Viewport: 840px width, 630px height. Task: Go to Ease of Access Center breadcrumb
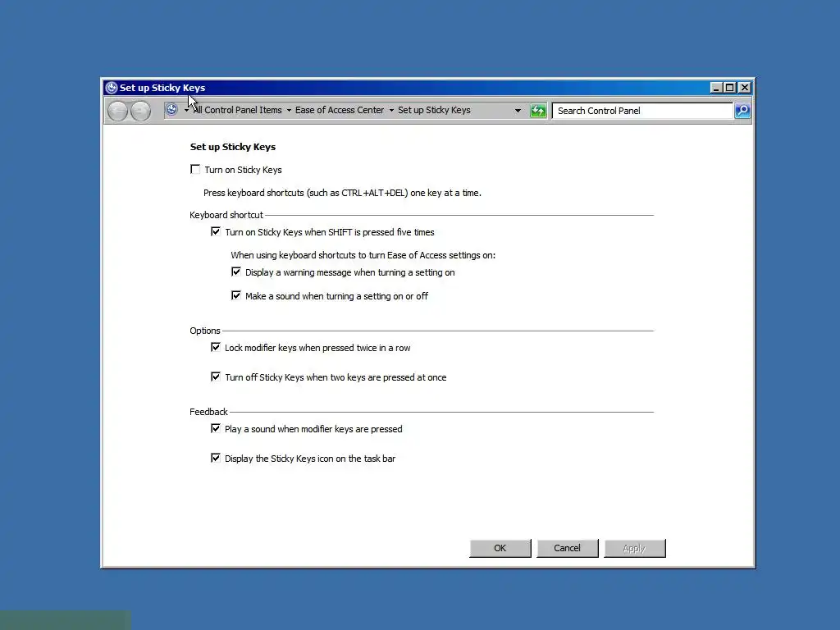[x=339, y=110]
